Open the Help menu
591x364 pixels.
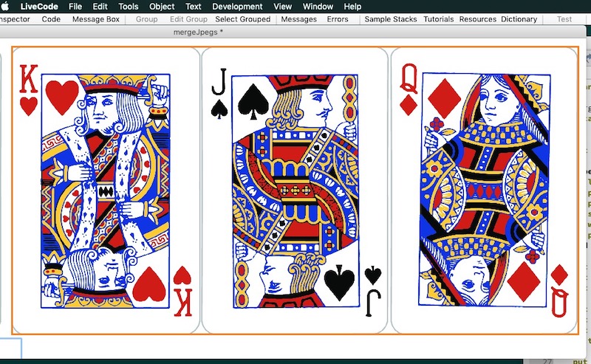coord(352,7)
